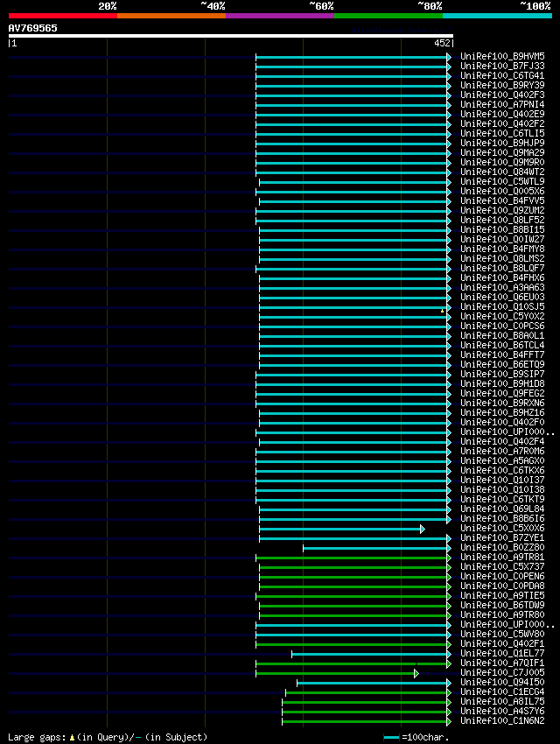Click the yellow gap marker on Q10SJ5 row
560x744 pixels.
[x=443, y=311]
